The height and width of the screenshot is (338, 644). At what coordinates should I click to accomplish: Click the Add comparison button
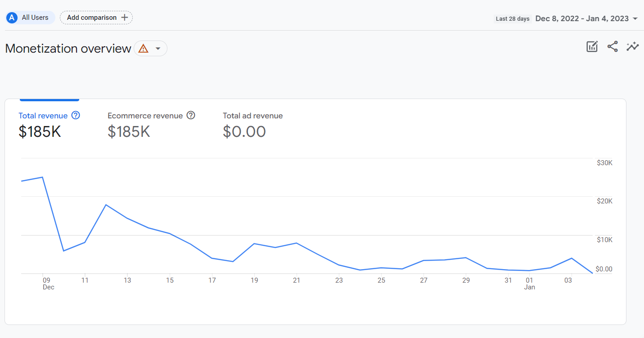[96, 18]
